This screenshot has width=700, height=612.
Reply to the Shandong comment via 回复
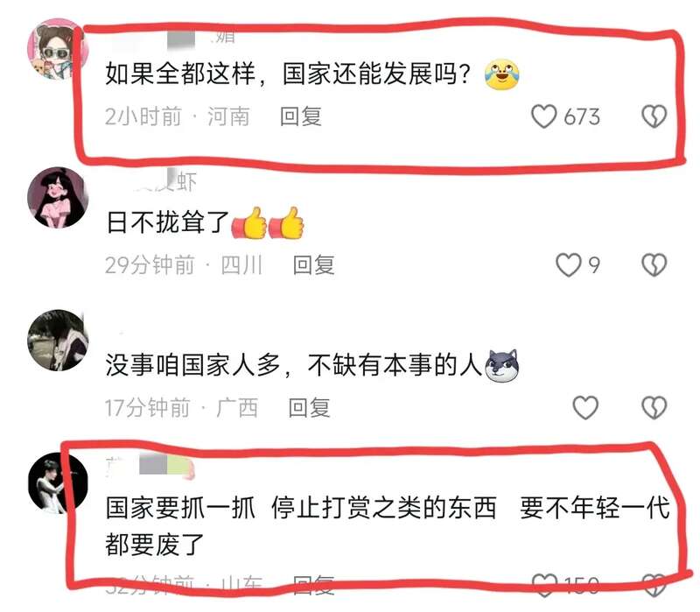313,585
